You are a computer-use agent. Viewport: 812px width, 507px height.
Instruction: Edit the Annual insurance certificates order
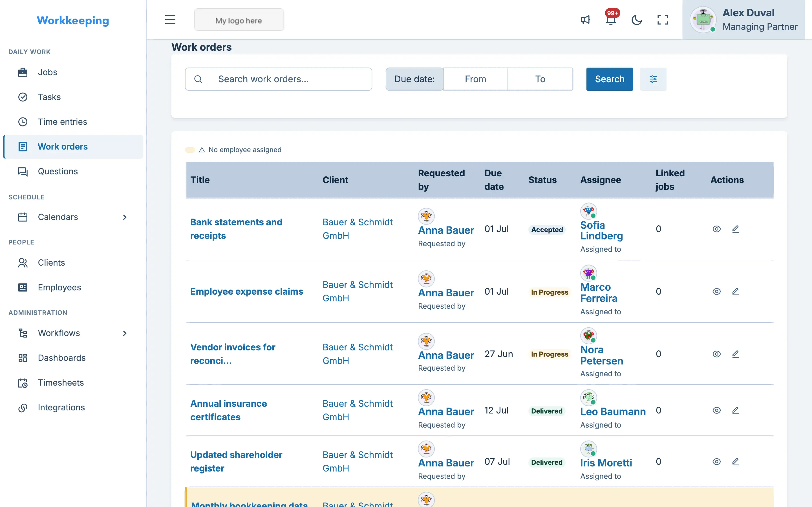point(736,410)
